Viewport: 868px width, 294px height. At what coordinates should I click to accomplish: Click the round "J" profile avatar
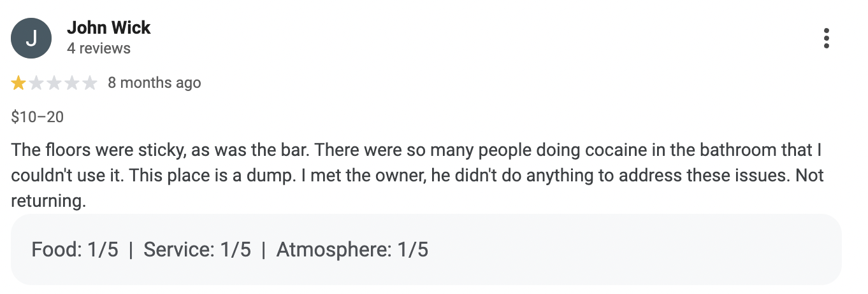[31, 38]
